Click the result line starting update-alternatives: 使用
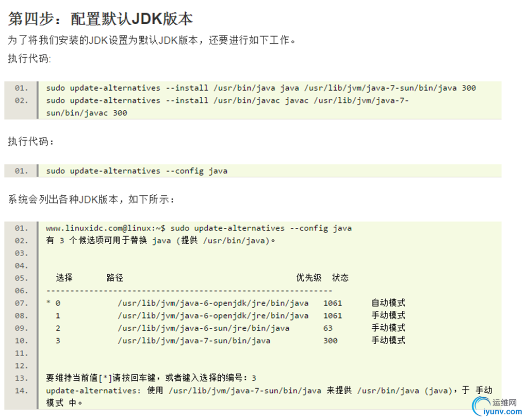The width and height of the screenshot is (525, 420). pos(269,391)
